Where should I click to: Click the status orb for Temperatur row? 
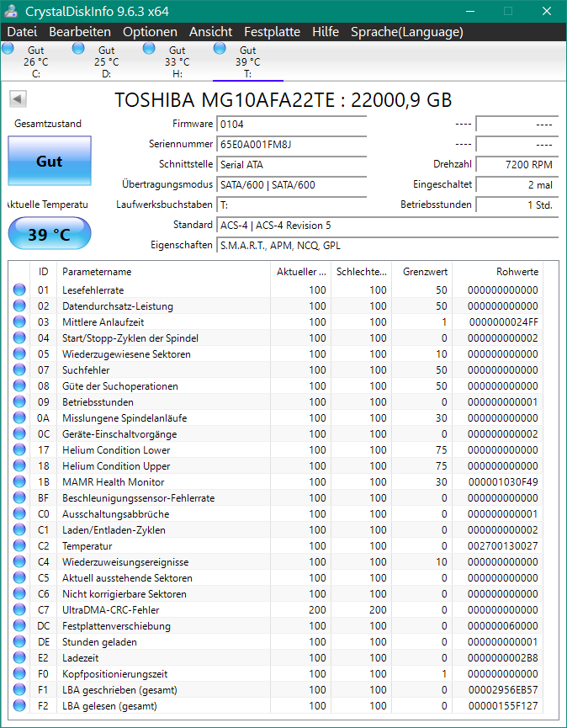point(19,545)
